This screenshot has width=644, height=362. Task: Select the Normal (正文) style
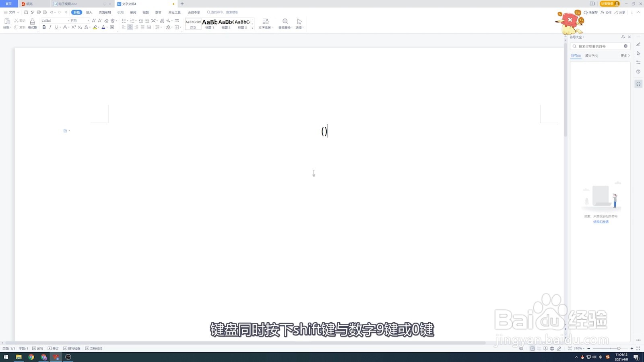pyautogui.click(x=193, y=24)
